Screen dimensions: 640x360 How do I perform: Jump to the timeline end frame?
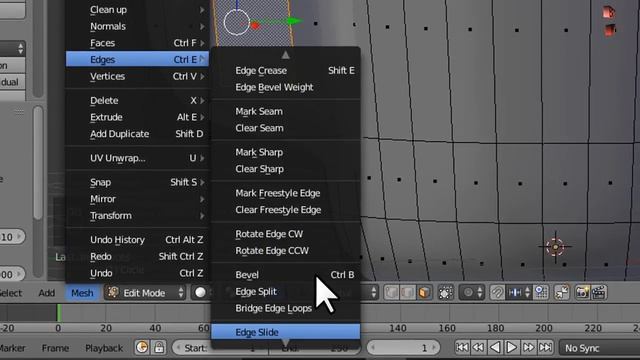pyautogui.click(x=545, y=348)
